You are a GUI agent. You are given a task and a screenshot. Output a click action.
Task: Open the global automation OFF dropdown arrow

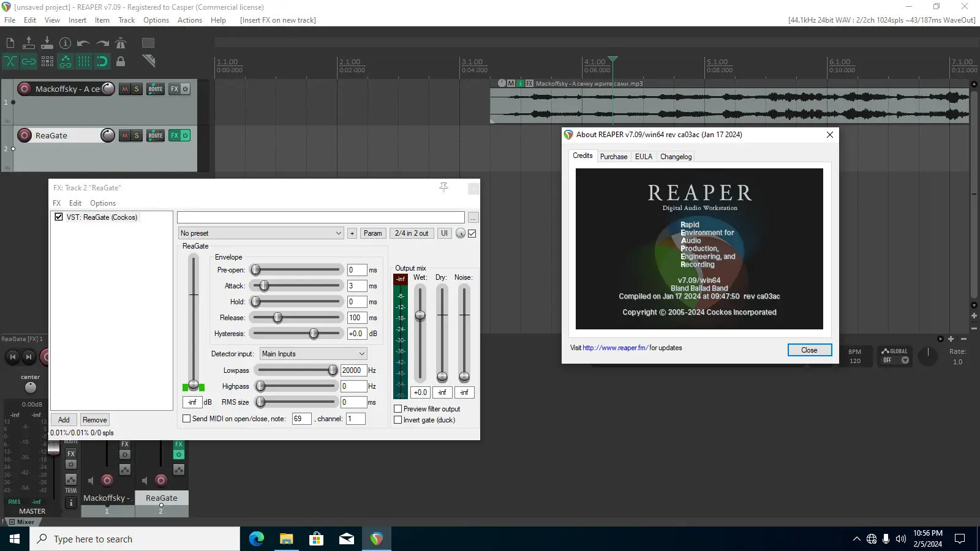[x=905, y=360]
